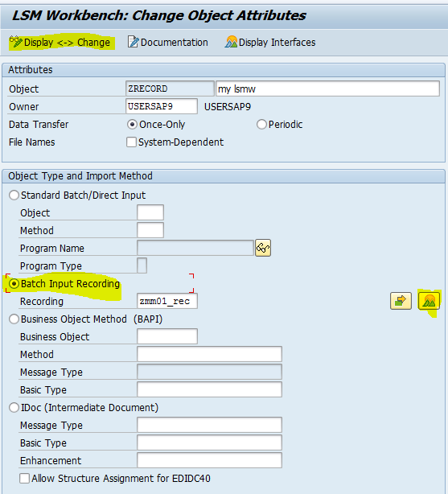Open Documentation from the toolbar
This screenshot has height=494, width=448.
167,42
